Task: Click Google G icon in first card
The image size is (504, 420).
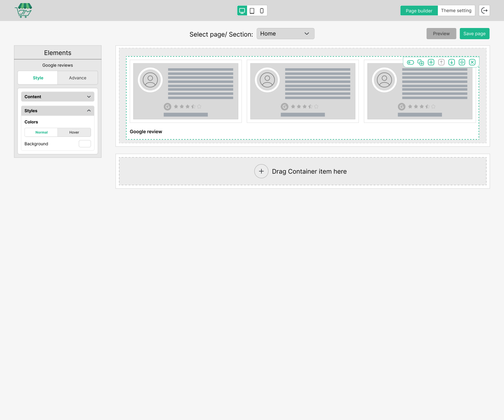Action: click(x=168, y=107)
